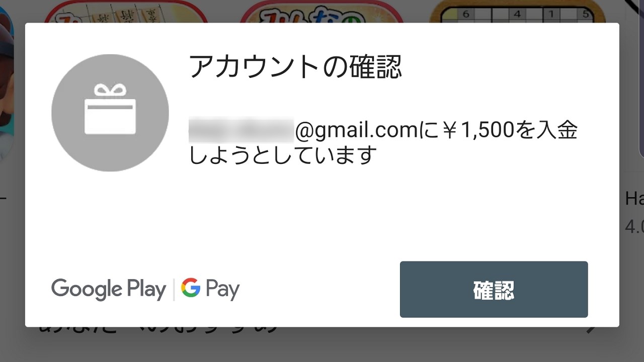The image size is (644, 362).
Task: Confirm the deposit with the 確認 button
Action: pos(494,289)
